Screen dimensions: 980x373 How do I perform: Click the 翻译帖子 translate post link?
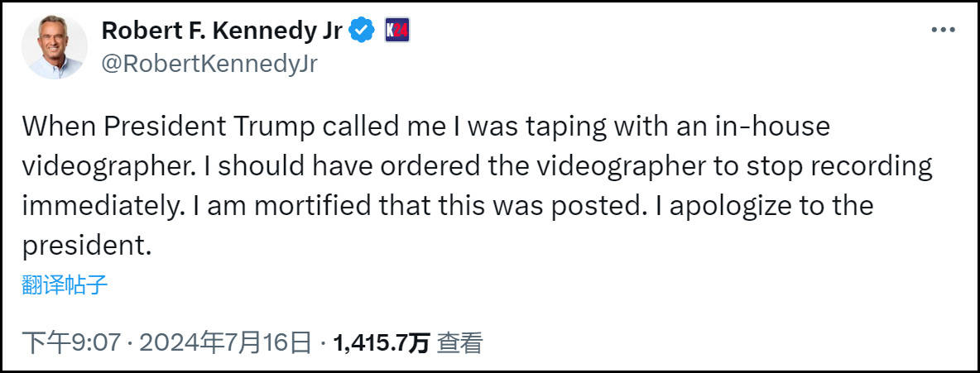(65, 286)
